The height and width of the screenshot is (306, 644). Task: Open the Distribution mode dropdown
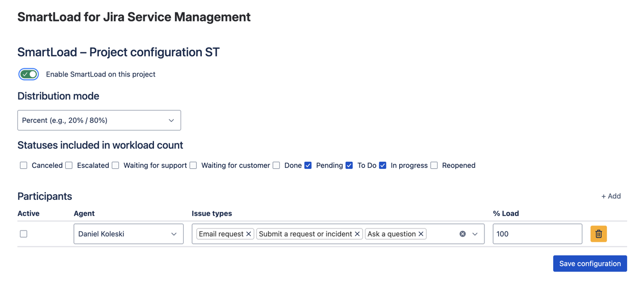coord(99,120)
